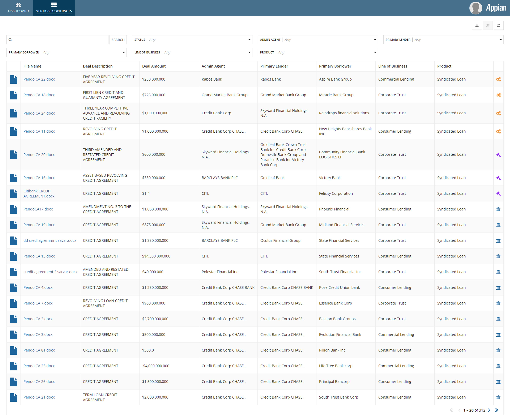Click the bank building icon for credit agreement 2 sarvar
Viewport: 510px width, 420px height.
pos(498,272)
